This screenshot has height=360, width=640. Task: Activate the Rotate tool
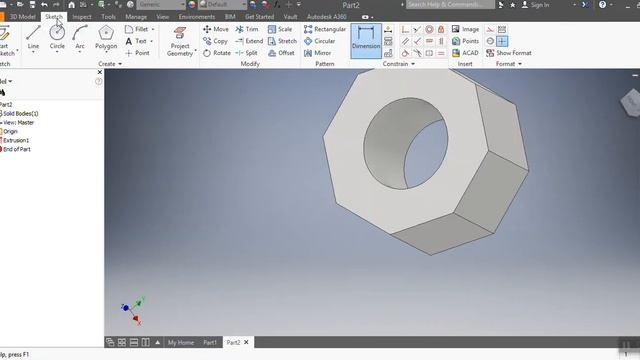217,53
